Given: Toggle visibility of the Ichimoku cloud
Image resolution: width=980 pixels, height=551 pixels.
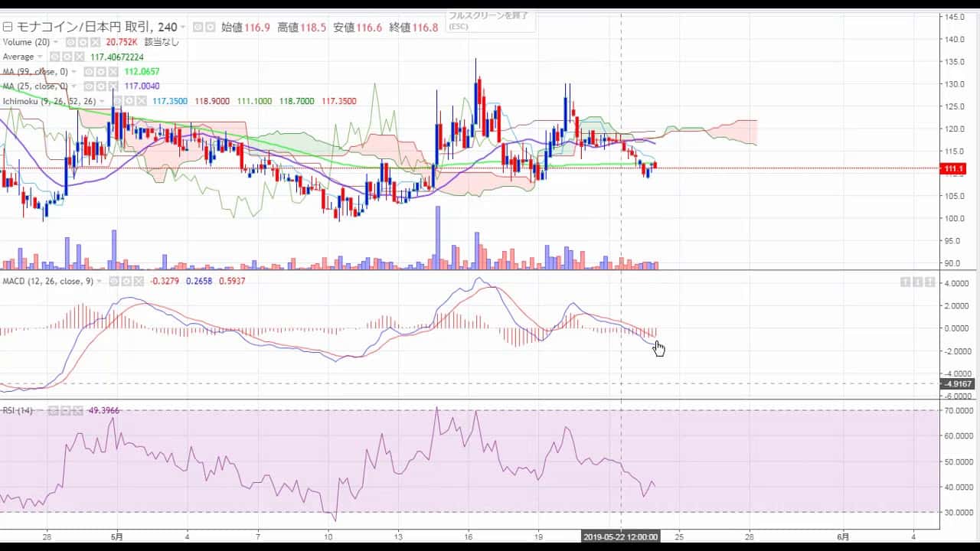Looking at the screenshot, I should click(117, 100).
